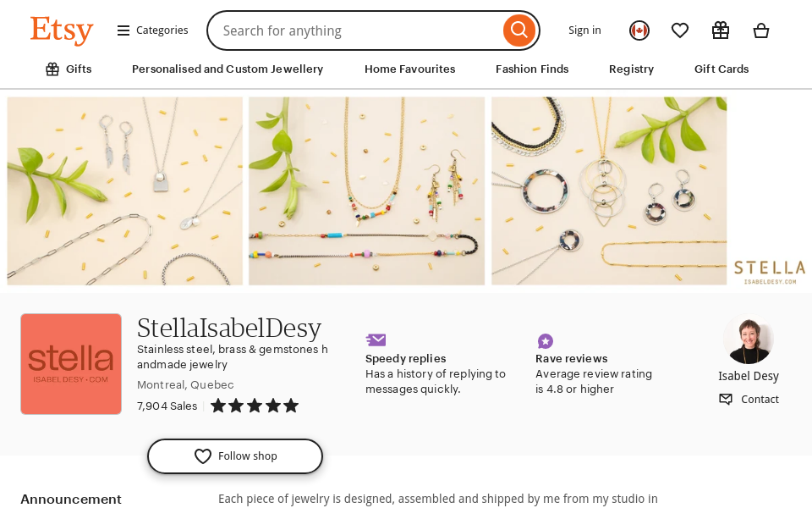View the shopping basket icon
This screenshot has width=812, height=508.
coord(761,30)
